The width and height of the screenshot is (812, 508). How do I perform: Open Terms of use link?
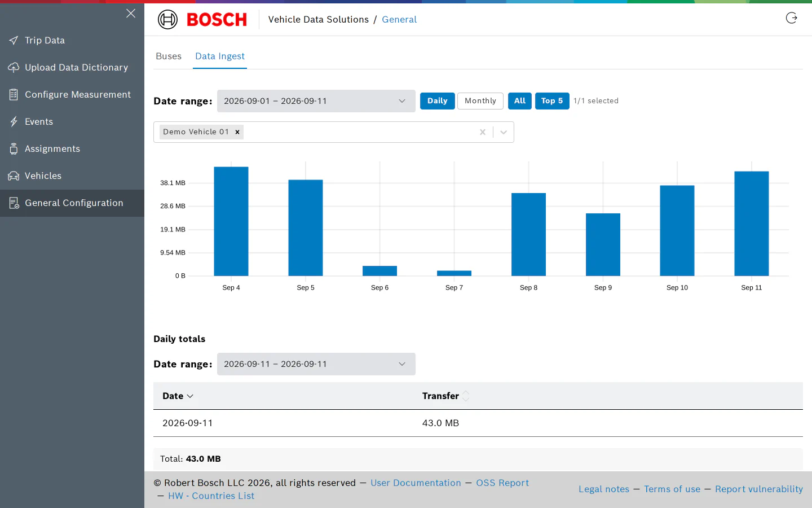point(672,489)
